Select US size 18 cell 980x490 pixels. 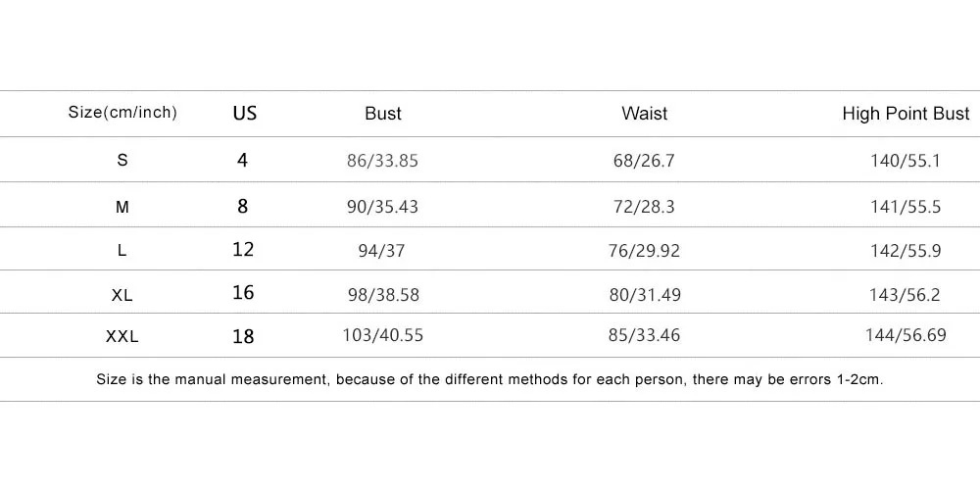coord(243,337)
